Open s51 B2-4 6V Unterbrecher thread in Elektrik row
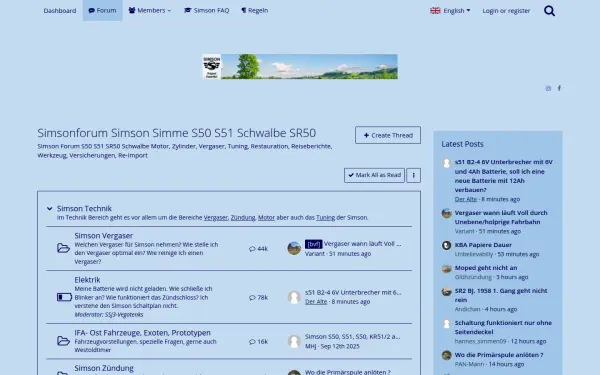This screenshot has width=600, height=375. point(353,292)
